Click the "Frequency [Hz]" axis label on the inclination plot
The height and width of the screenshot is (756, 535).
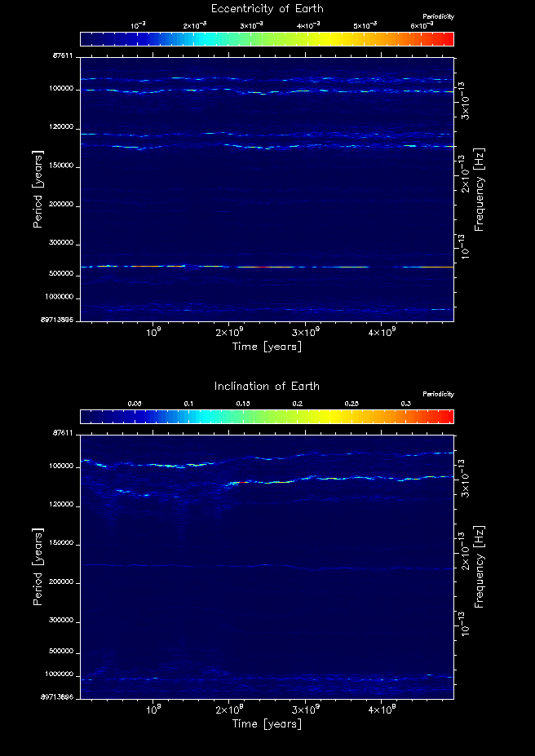tap(480, 565)
